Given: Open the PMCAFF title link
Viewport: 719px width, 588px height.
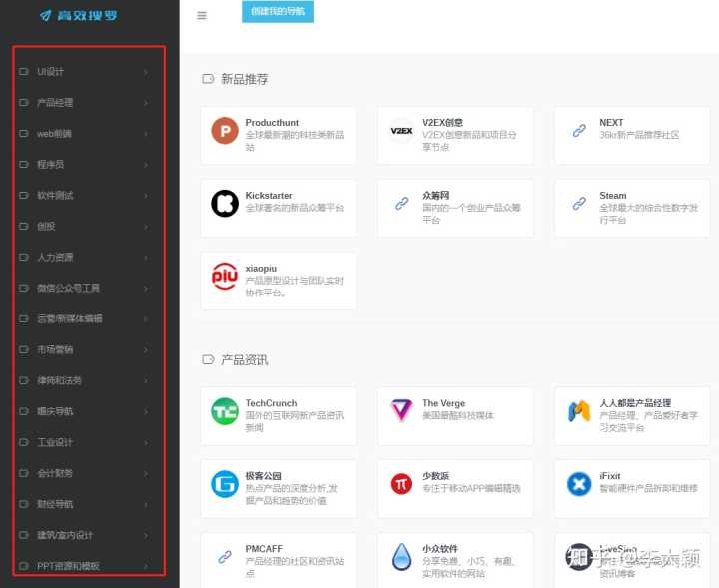Looking at the screenshot, I should [x=264, y=549].
